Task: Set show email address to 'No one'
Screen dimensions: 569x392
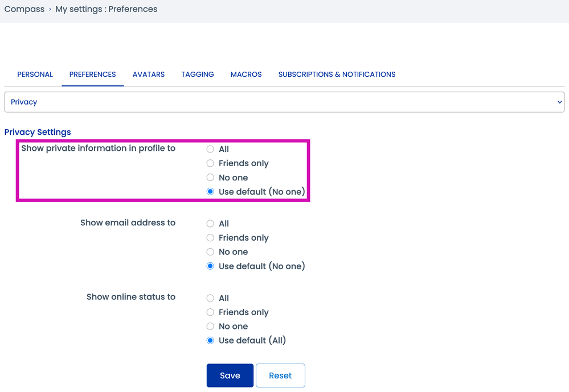Action: tap(210, 252)
